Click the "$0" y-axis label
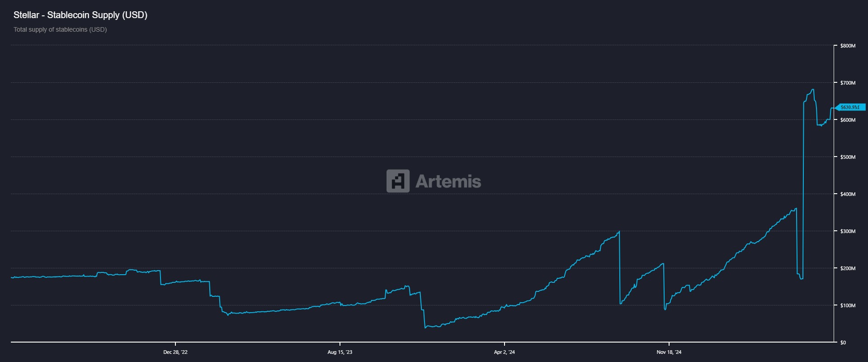The height and width of the screenshot is (362, 868). tap(843, 343)
